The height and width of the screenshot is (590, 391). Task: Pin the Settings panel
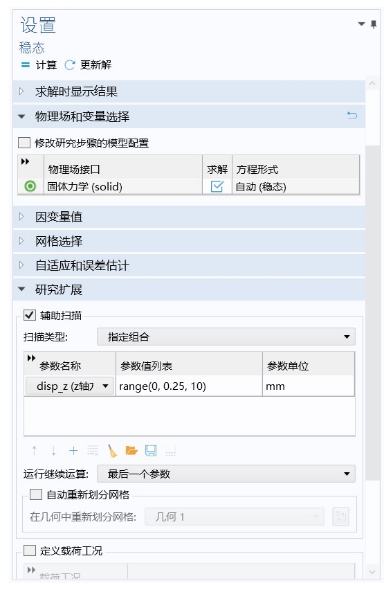tap(373, 24)
